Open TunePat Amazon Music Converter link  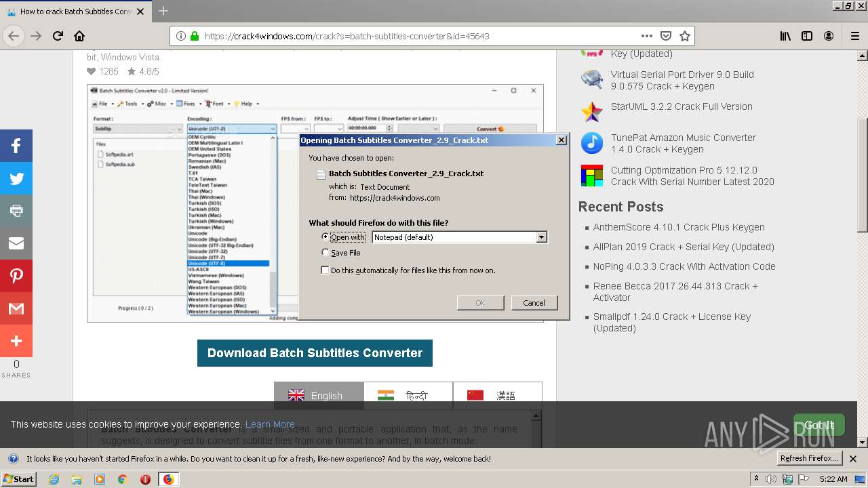coord(684,143)
